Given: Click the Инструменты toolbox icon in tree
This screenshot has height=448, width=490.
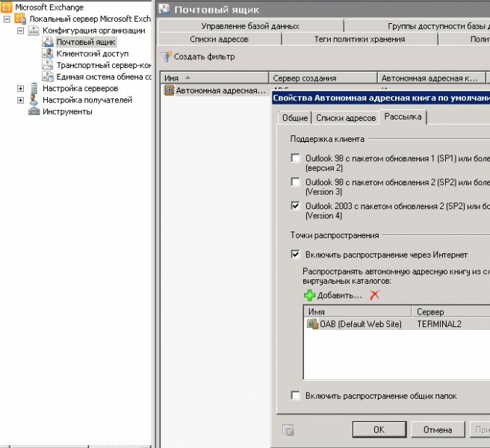Looking at the screenshot, I should tap(34, 111).
